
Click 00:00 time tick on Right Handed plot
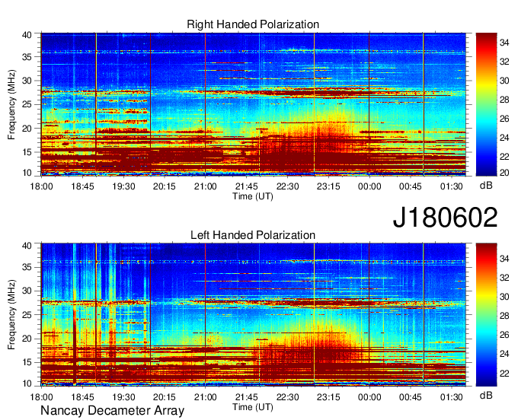(369, 186)
